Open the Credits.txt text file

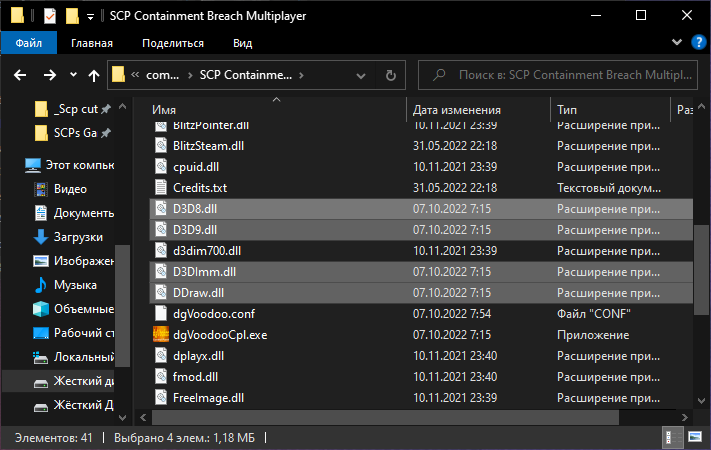200,187
